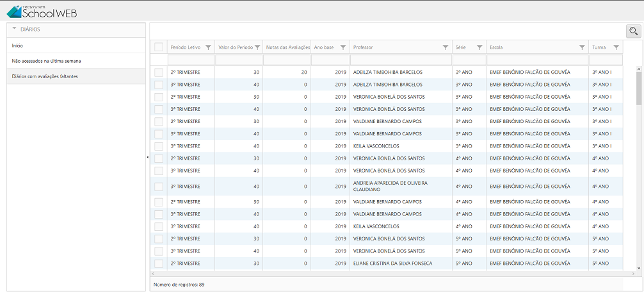Click the magnifier search icon
644x293 pixels.
pos(633,31)
